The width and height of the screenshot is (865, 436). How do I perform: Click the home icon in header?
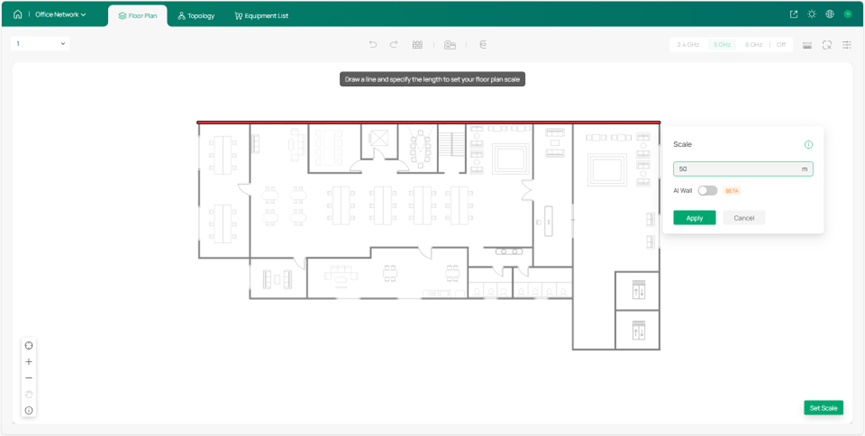pos(17,15)
